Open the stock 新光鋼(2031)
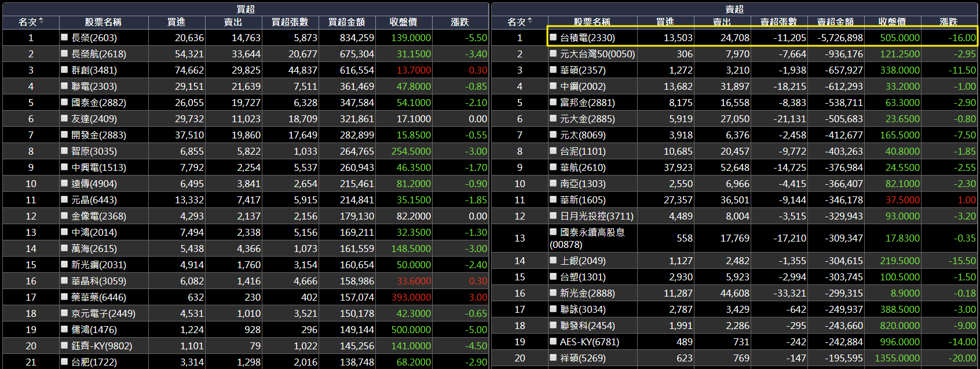The height and width of the screenshot is (369, 980). (x=98, y=265)
